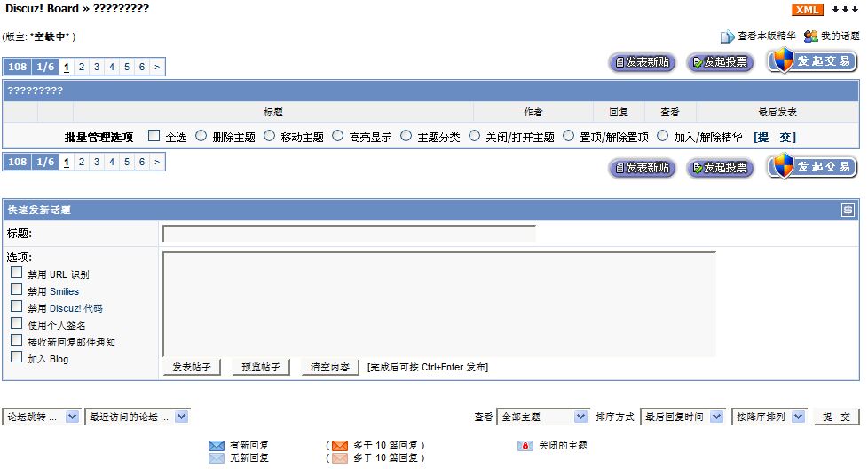This screenshot has width=868, height=469.
Task: Click top 发起投票 start poll button
Action: click(720, 62)
